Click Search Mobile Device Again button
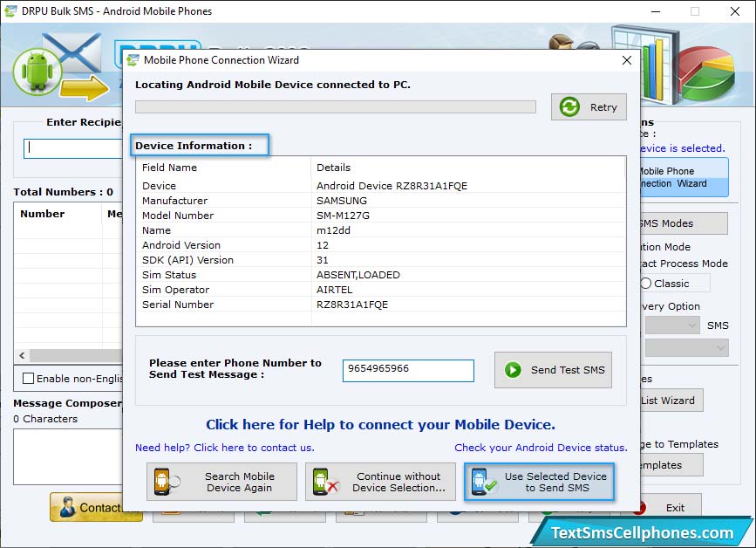This screenshot has width=756, height=548. [x=221, y=482]
